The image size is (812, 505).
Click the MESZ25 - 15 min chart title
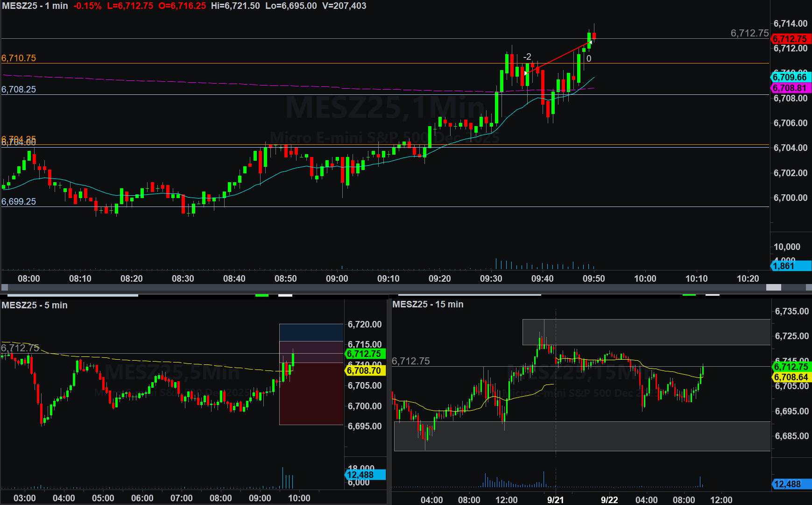click(428, 304)
